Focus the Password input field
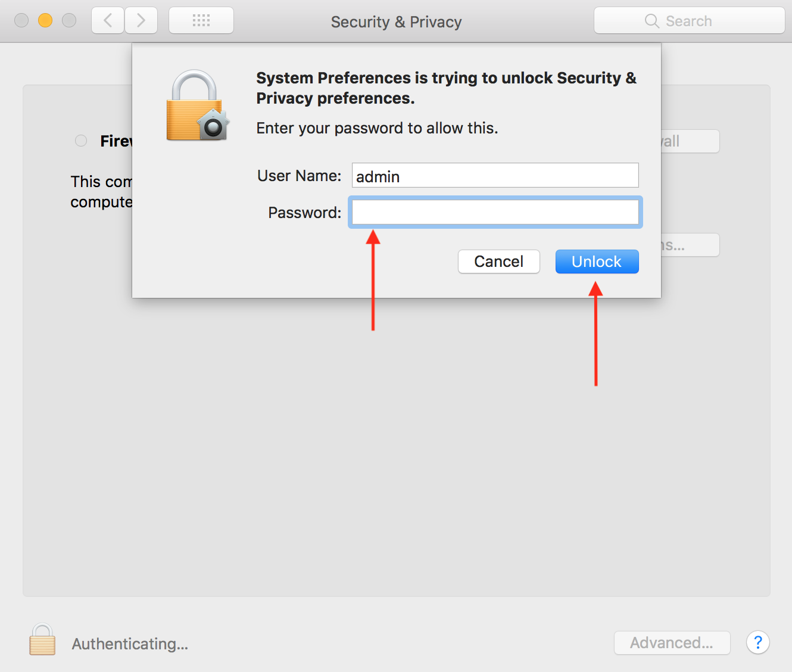The image size is (792, 672). [x=495, y=212]
